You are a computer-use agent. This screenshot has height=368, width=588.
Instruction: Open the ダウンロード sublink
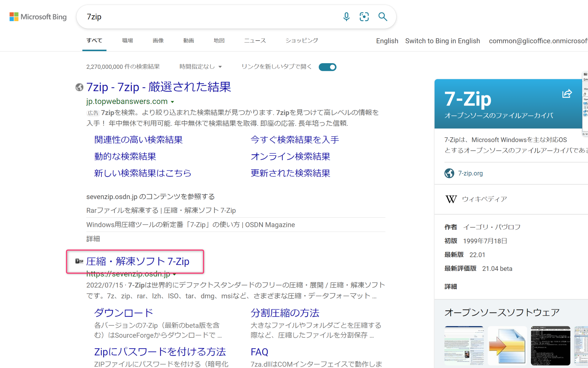[x=124, y=313]
